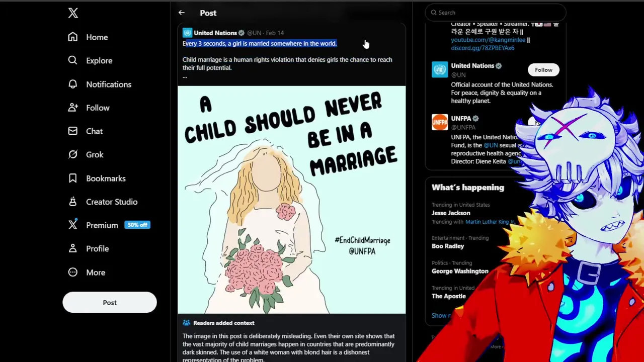Open the Bookmarks icon
This screenshot has height=362, width=644.
73,178
